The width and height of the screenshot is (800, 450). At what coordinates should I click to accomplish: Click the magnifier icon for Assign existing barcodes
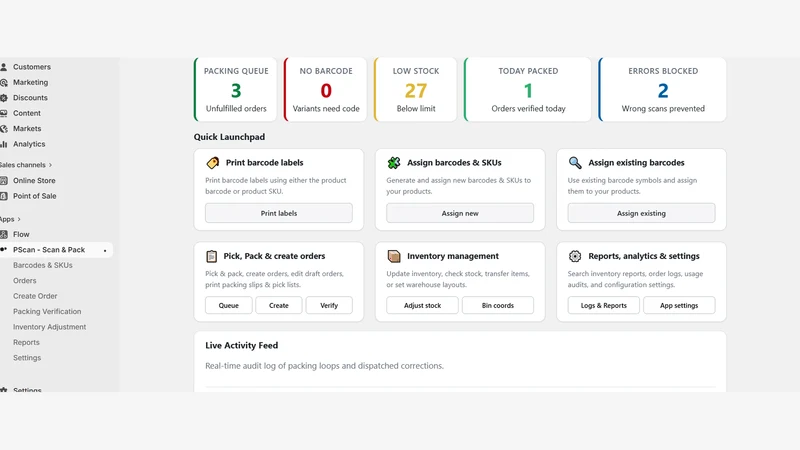(x=575, y=163)
